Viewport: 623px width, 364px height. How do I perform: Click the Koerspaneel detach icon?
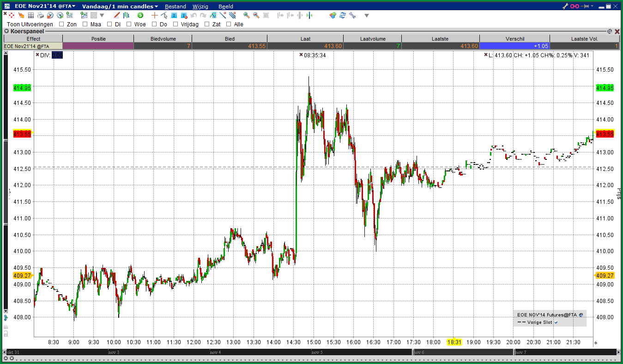tap(610, 31)
